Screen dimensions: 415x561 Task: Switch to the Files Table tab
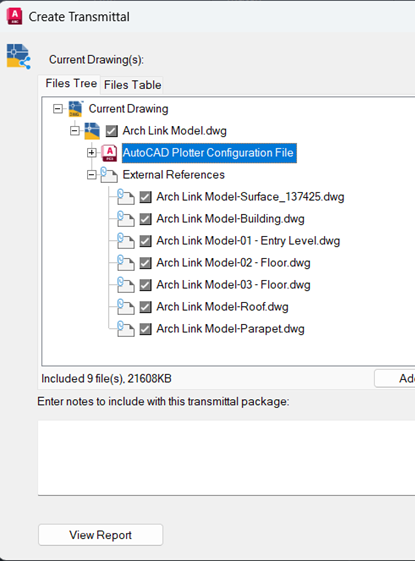[132, 85]
